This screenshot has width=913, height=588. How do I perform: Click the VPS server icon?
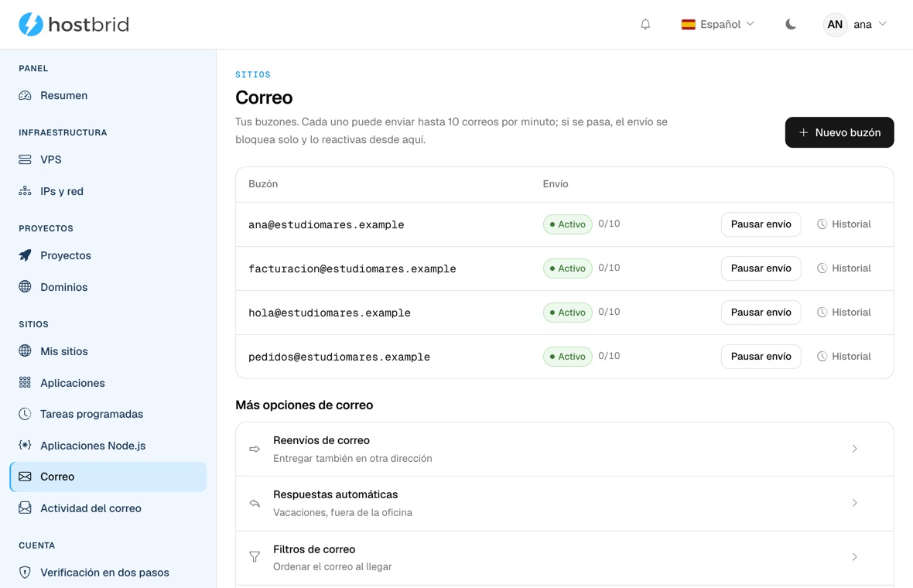click(x=25, y=159)
